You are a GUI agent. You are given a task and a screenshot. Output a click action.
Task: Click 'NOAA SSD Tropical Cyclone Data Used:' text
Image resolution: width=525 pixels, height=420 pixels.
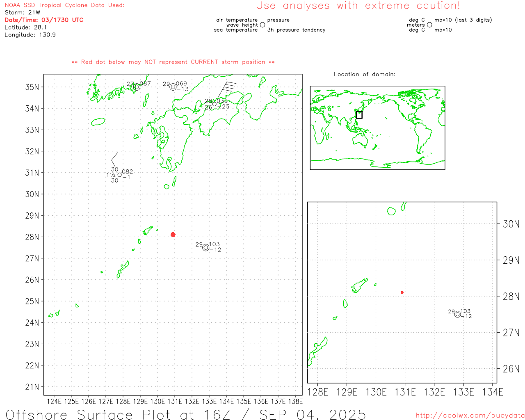[64, 5]
